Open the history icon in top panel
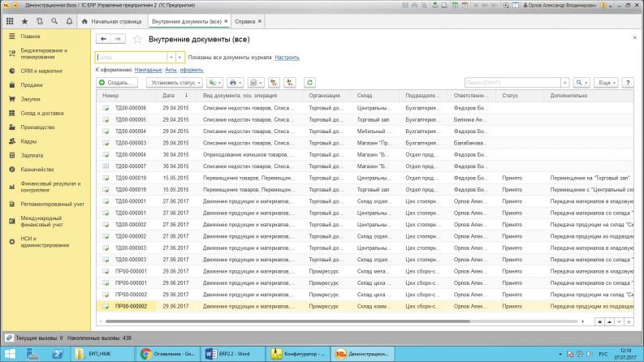Viewport: 644px width, 362px height. click(39, 20)
